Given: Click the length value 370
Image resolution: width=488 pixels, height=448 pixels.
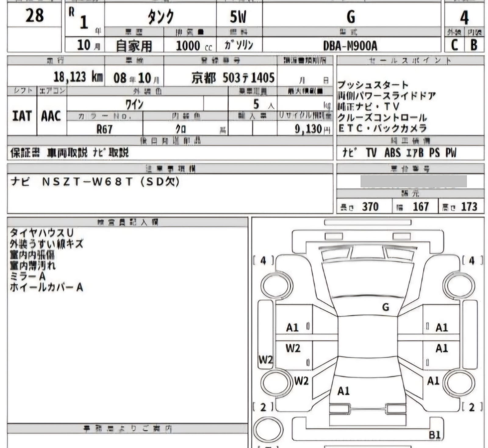Looking at the screenshot, I should point(370,207).
